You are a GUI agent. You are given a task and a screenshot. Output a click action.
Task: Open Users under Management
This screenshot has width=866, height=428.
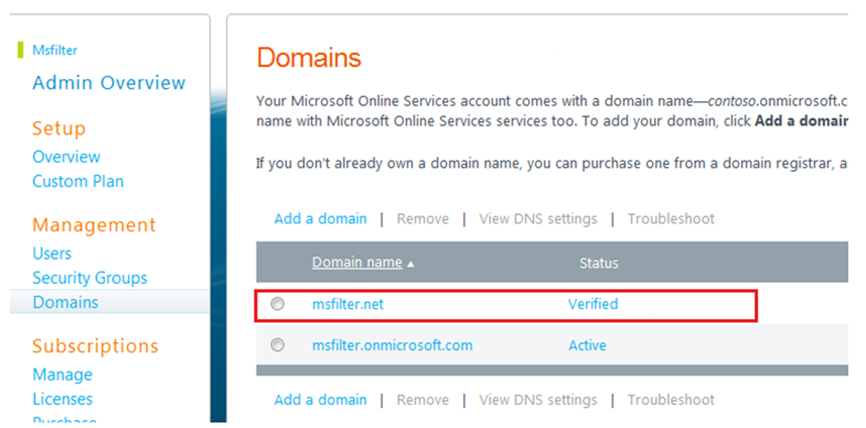(52, 253)
